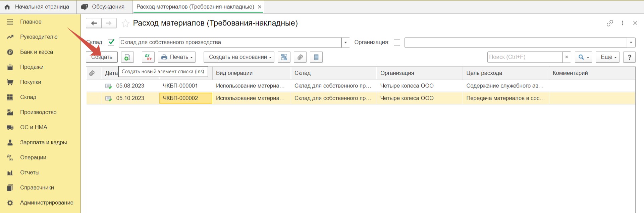Click the posted icon in ЧКБП-000001 row
Screen dimensions: 644x213
point(108,86)
